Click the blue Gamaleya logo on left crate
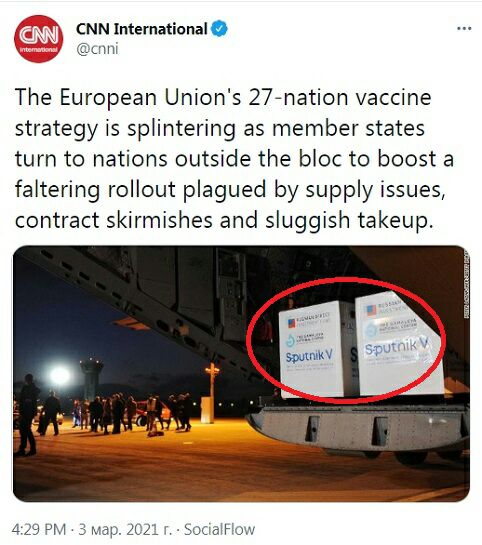The height and width of the screenshot is (545, 482). [291, 340]
